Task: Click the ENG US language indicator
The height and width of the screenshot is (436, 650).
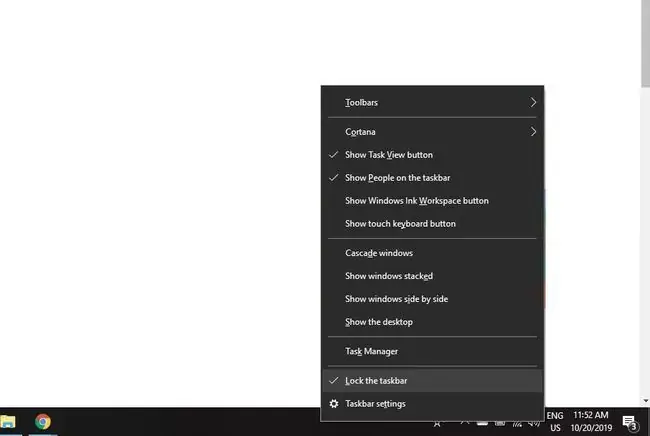Action: click(555, 421)
